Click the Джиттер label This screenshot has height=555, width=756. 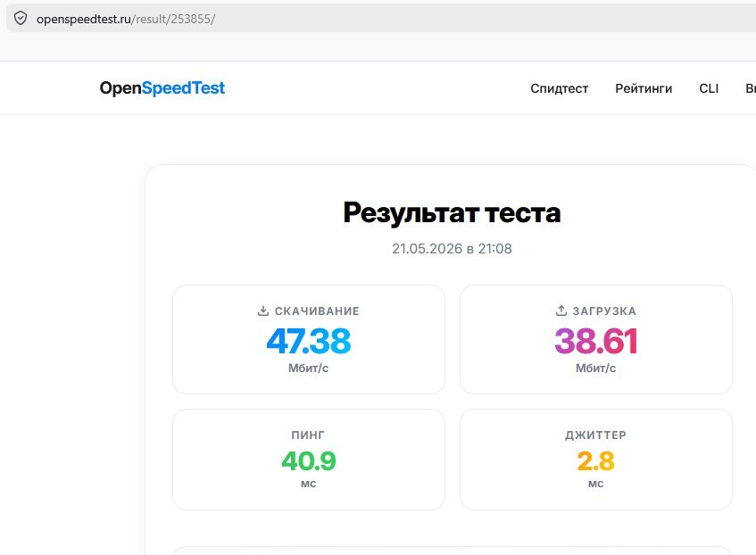click(x=595, y=435)
